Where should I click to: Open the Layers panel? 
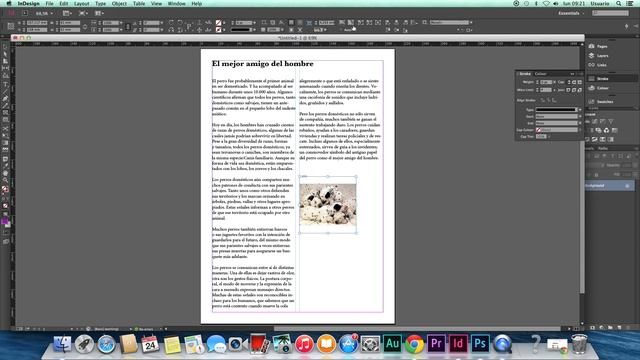(x=602, y=56)
